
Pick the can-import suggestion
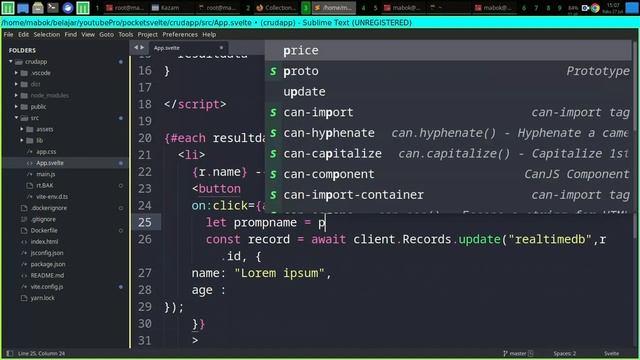tap(448, 112)
